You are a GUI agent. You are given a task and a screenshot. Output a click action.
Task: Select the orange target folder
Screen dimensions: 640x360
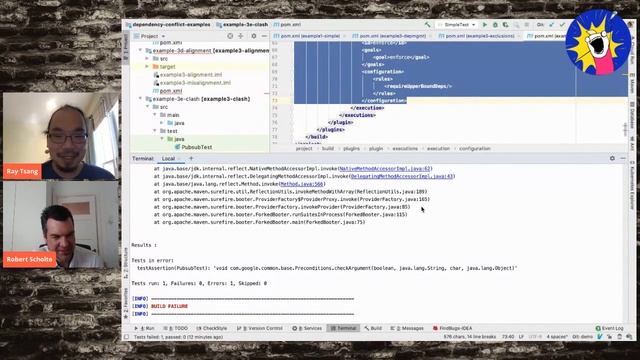(164, 67)
